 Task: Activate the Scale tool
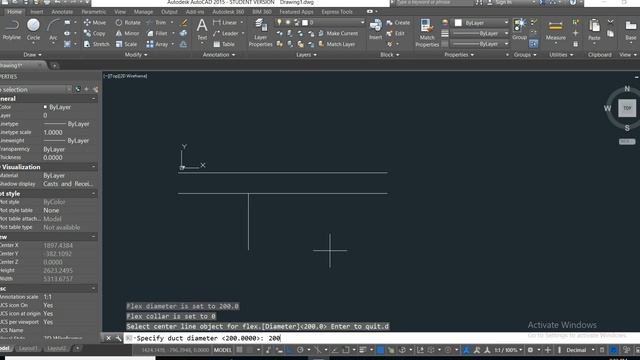pos(126,44)
